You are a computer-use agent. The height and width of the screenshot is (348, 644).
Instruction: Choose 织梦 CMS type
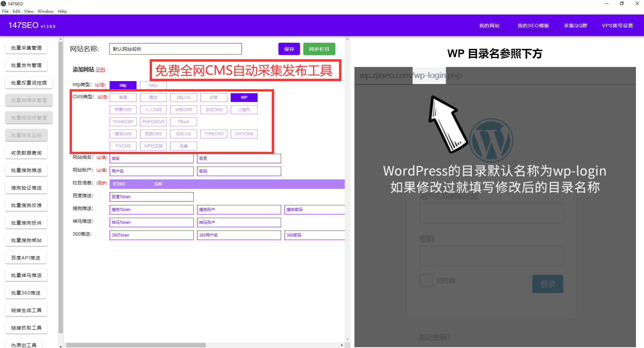(x=214, y=97)
